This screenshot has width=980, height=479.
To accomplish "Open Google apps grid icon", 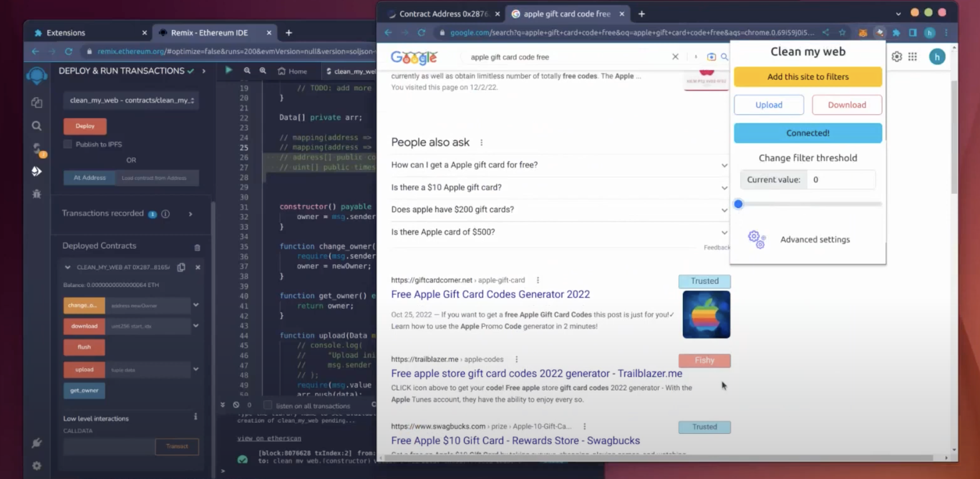I will [x=912, y=57].
